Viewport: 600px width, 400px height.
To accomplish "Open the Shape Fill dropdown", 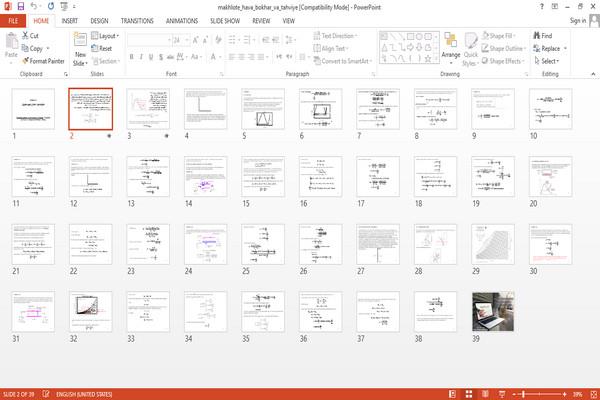I will 499,36.
